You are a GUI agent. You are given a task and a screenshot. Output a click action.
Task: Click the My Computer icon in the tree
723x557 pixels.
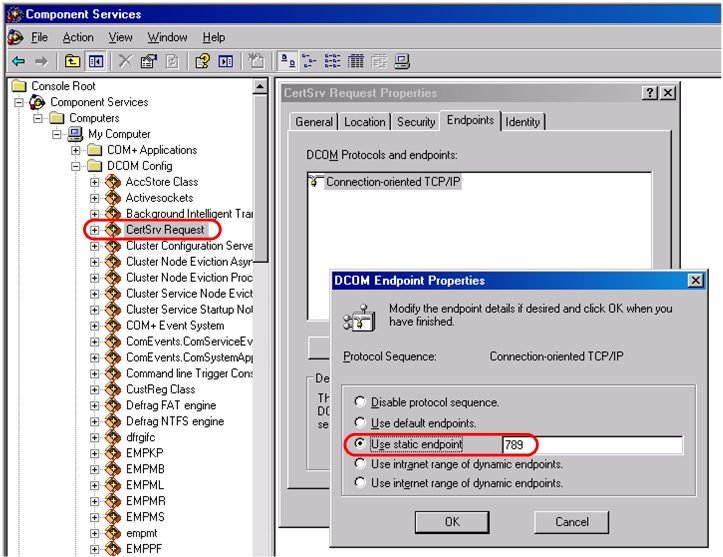tap(74, 134)
